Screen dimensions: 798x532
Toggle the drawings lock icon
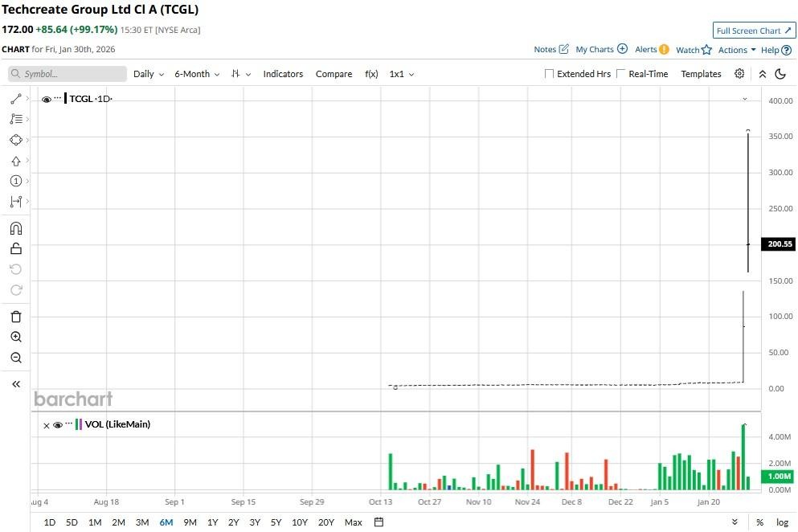coord(16,248)
